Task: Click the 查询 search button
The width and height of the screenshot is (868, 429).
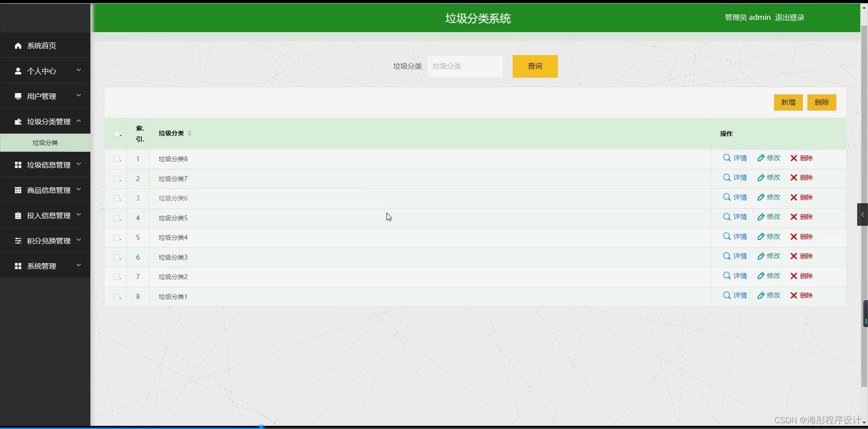Action: [x=535, y=66]
